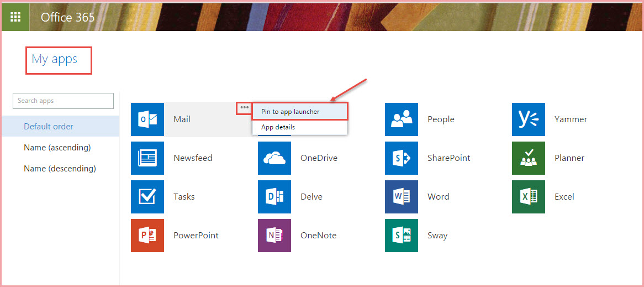The height and width of the screenshot is (287, 644).
Task: Click the Newsfeed app label
Action: point(193,158)
